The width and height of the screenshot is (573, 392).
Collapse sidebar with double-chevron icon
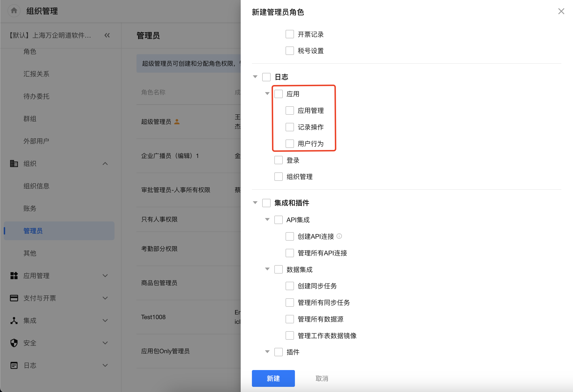[107, 35]
